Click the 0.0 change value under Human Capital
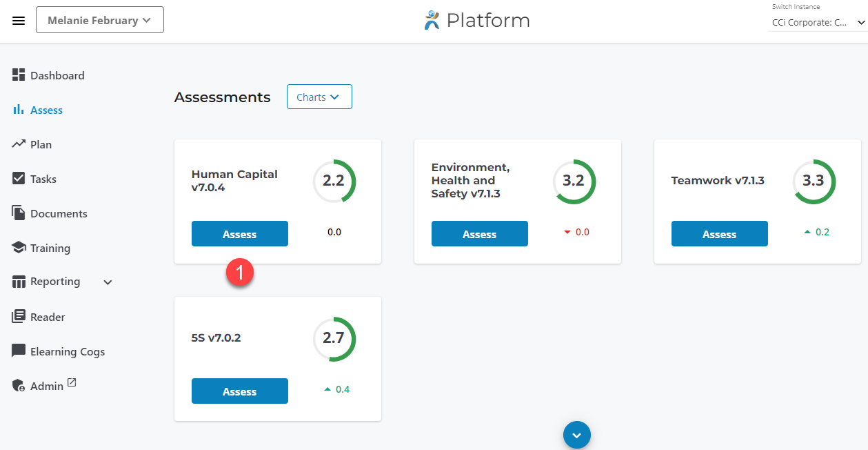 [x=334, y=232]
